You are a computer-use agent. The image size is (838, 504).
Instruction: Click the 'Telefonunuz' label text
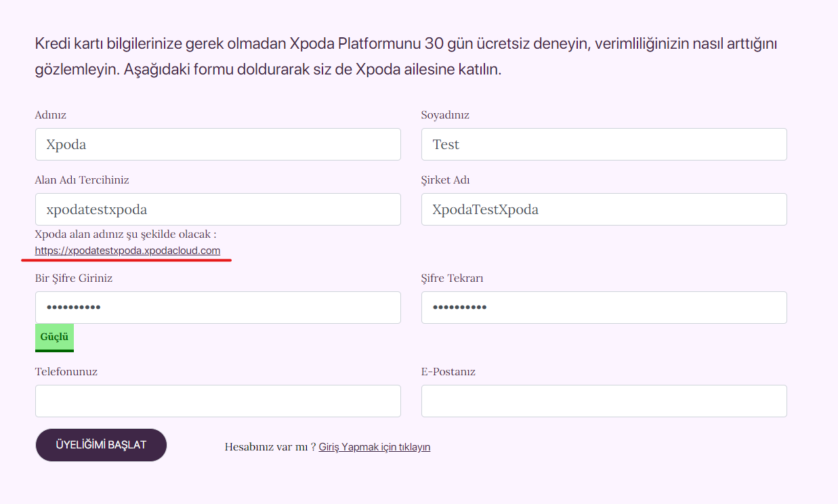(66, 372)
